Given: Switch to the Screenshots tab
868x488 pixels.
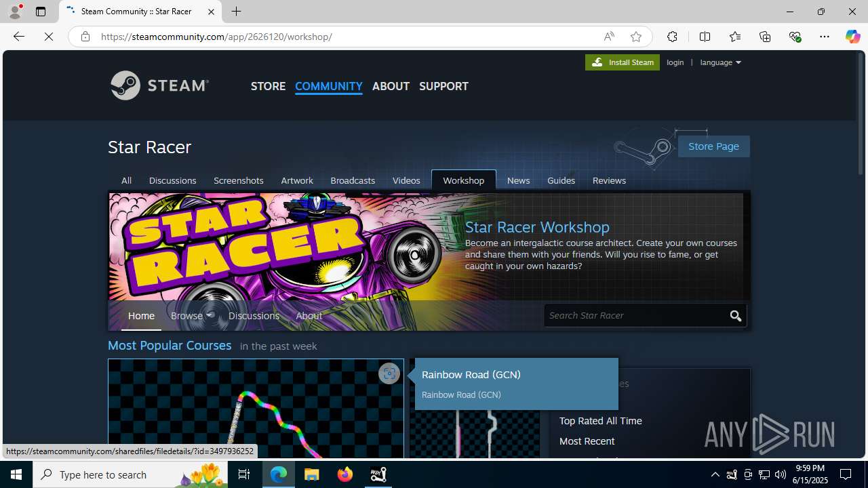Looking at the screenshot, I should point(238,180).
